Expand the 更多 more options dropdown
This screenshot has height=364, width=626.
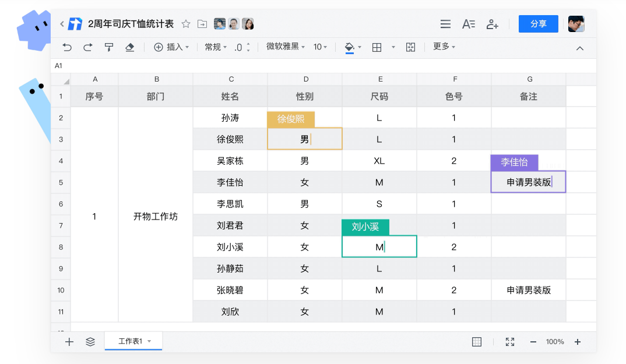pos(444,47)
